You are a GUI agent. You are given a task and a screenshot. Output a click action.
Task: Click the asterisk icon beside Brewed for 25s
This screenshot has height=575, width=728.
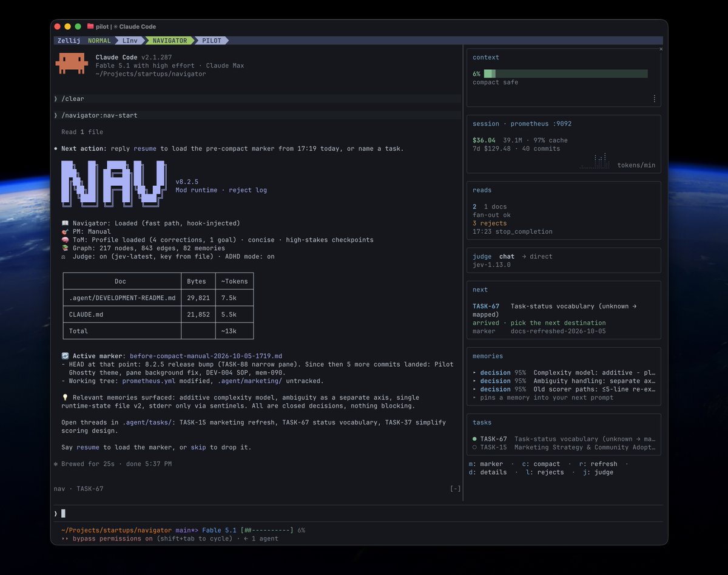click(56, 464)
